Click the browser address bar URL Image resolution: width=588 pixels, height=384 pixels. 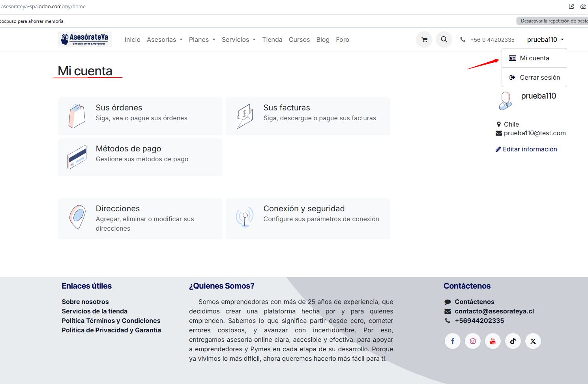43,7
